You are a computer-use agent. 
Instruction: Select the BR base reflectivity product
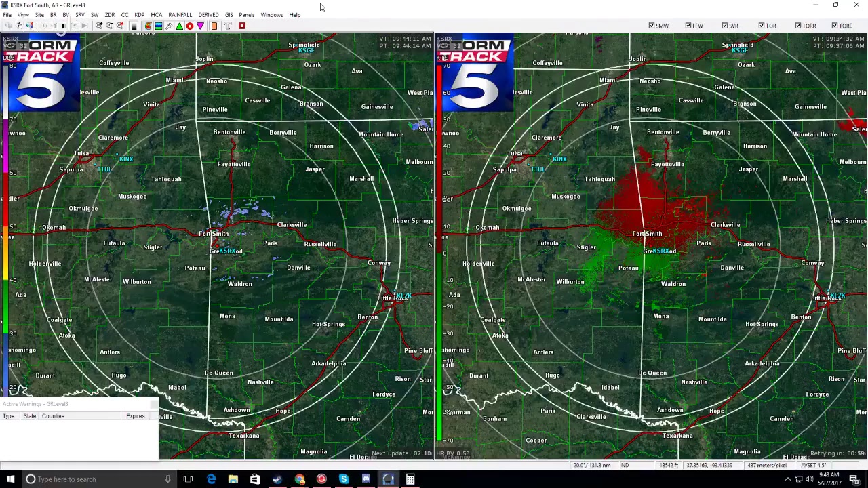[53, 15]
